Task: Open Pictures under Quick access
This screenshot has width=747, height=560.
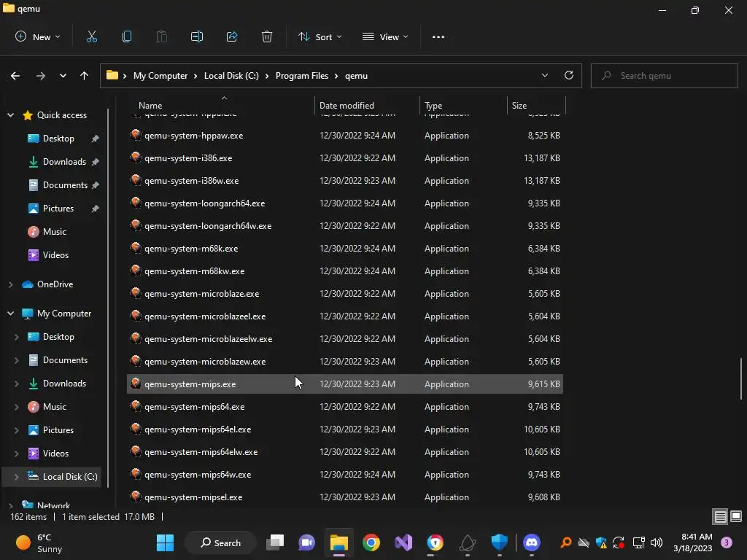Action: click(x=58, y=209)
